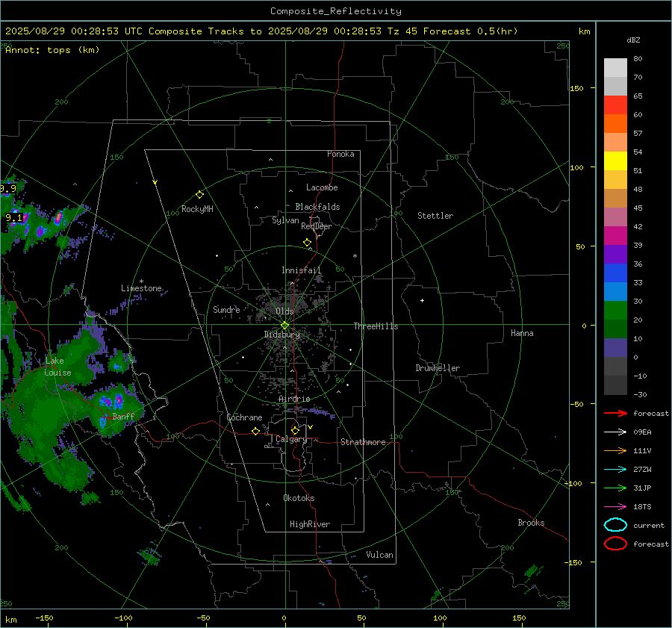Click the Limestone label
Viewport: 672px width, 628px height.
tap(141, 288)
